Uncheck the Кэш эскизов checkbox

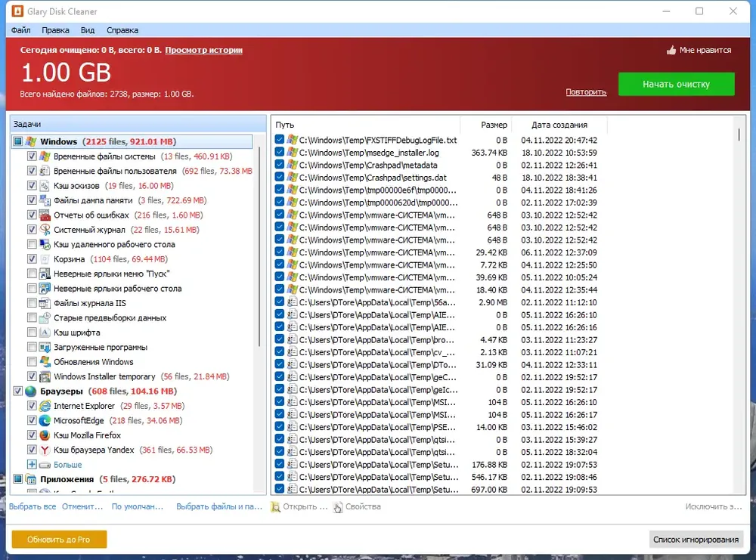click(32, 186)
